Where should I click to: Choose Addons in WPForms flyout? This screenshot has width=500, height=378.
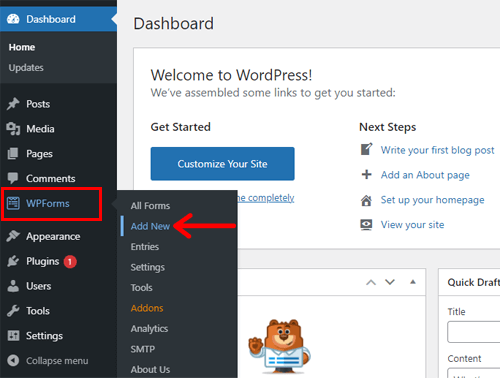(x=147, y=308)
